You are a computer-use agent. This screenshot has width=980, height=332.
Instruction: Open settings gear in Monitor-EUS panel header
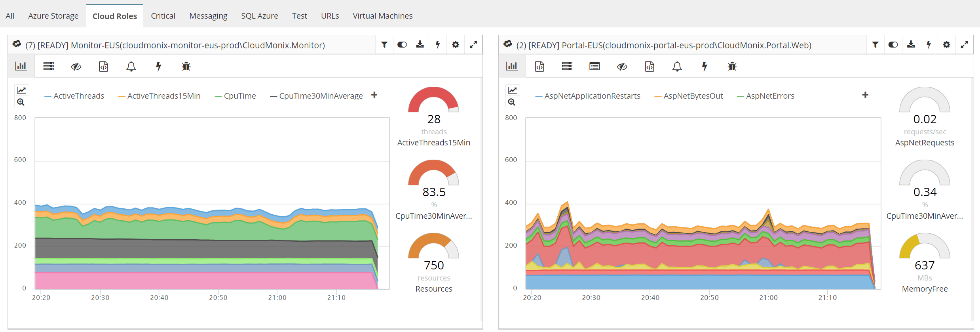pos(456,45)
